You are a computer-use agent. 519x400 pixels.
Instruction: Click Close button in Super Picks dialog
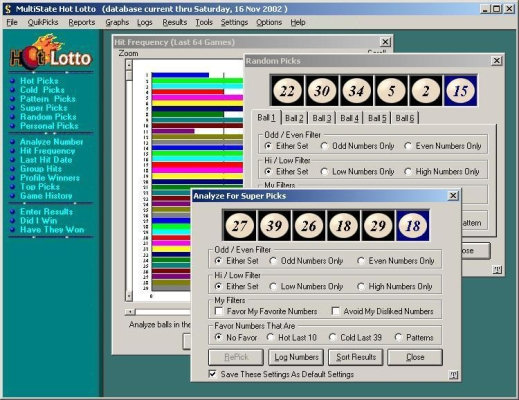pyautogui.click(x=415, y=357)
